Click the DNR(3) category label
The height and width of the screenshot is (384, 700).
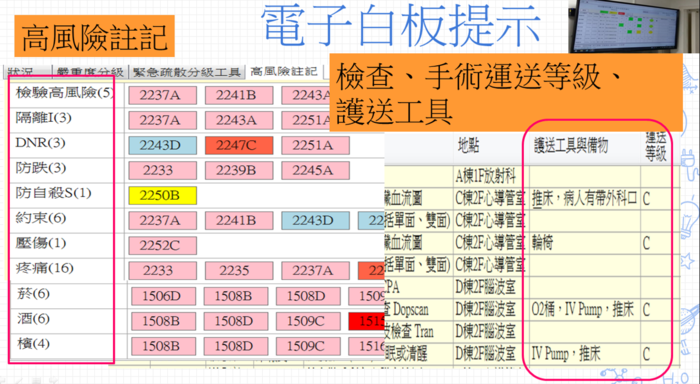tap(40, 143)
